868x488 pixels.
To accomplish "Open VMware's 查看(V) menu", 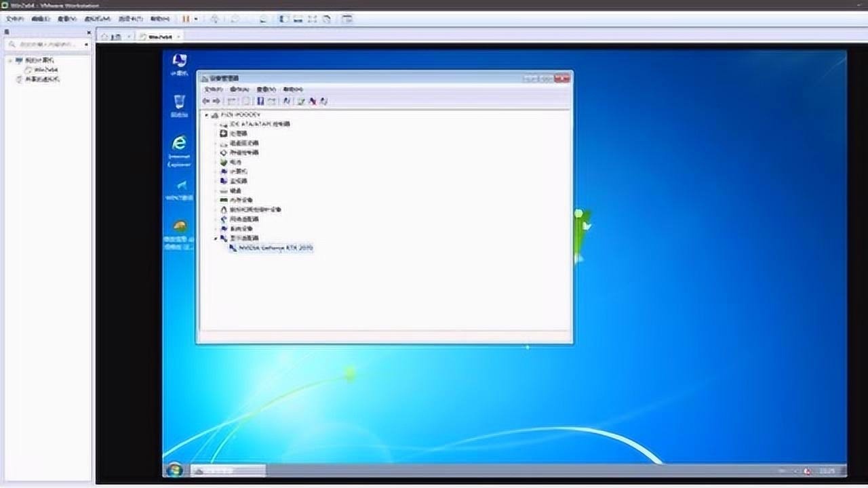I will pos(66,19).
